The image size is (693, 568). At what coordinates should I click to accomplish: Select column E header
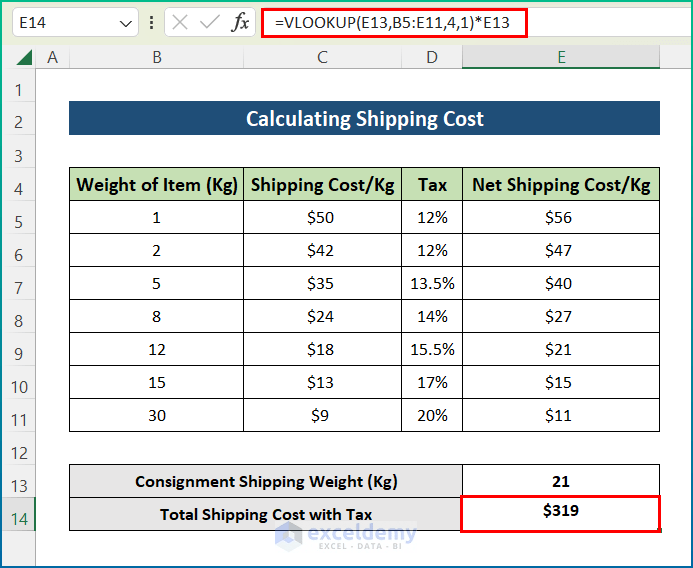(x=561, y=57)
